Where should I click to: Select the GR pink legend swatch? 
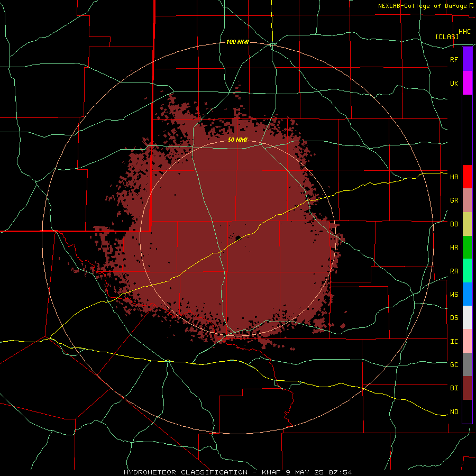point(467,200)
